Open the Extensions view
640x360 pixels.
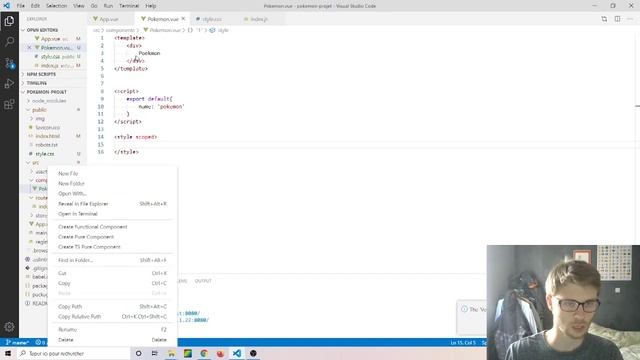click(x=9, y=104)
